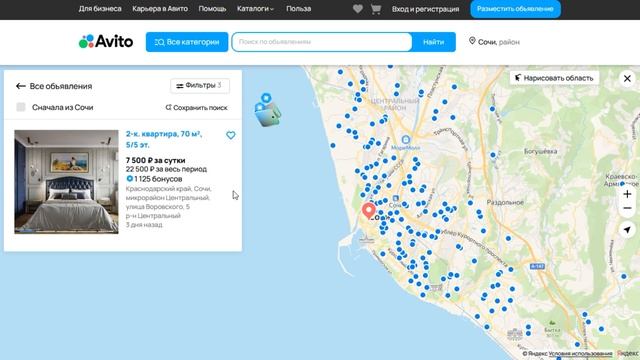Viewport: 640px width, 360px height.
Task: Focus the Поиск по объявлениям search field
Action: pos(322,42)
